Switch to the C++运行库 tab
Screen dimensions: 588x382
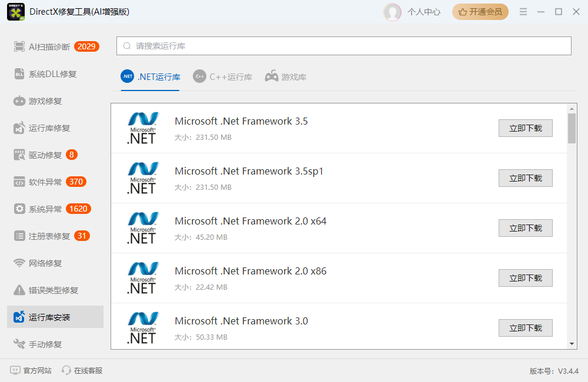222,76
